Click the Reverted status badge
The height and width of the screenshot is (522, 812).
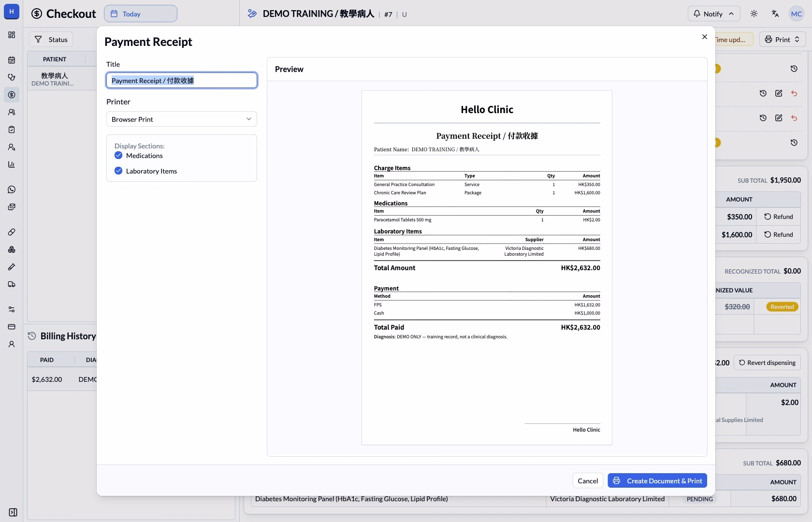click(x=782, y=306)
